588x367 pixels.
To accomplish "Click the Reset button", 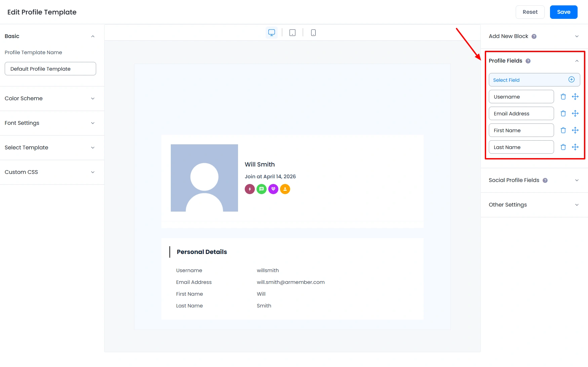I will point(530,12).
